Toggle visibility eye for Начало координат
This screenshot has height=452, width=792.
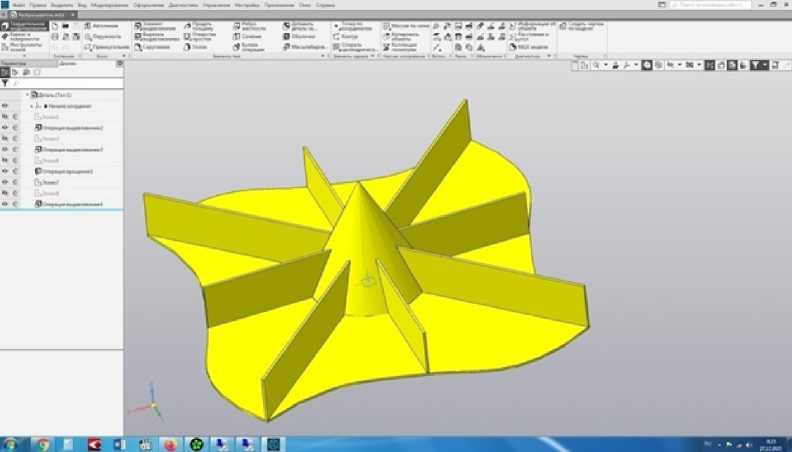click(5, 105)
